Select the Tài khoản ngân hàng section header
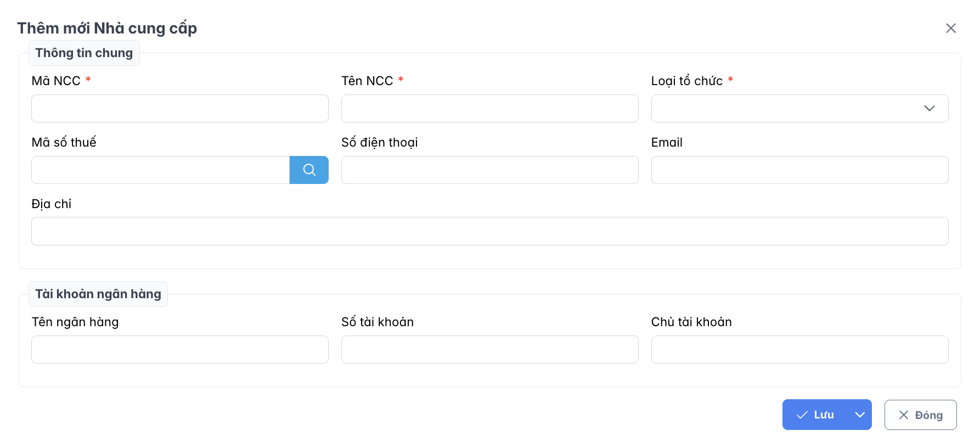Screen dimensions: 980x447 coord(98,294)
